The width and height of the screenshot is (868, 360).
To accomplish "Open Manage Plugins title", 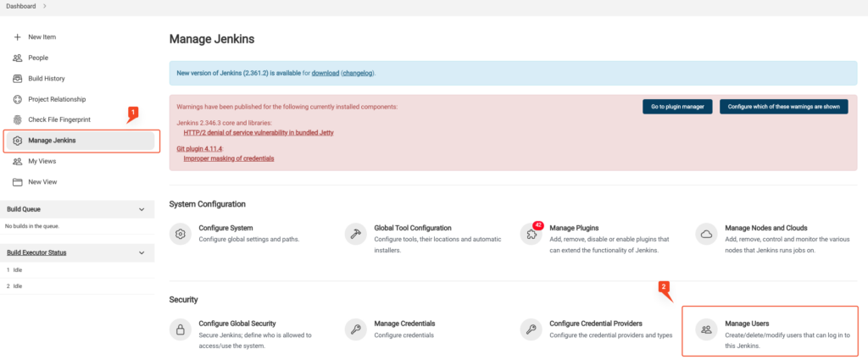I will 574,228.
